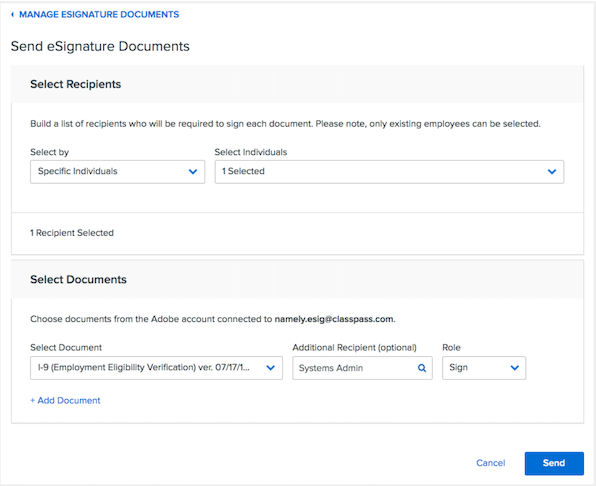The height and width of the screenshot is (486, 596).
Task: Click the Select by field label
Action: tap(49, 152)
